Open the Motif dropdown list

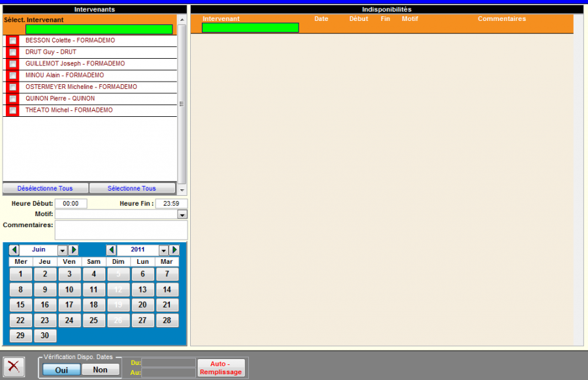tap(182, 214)
